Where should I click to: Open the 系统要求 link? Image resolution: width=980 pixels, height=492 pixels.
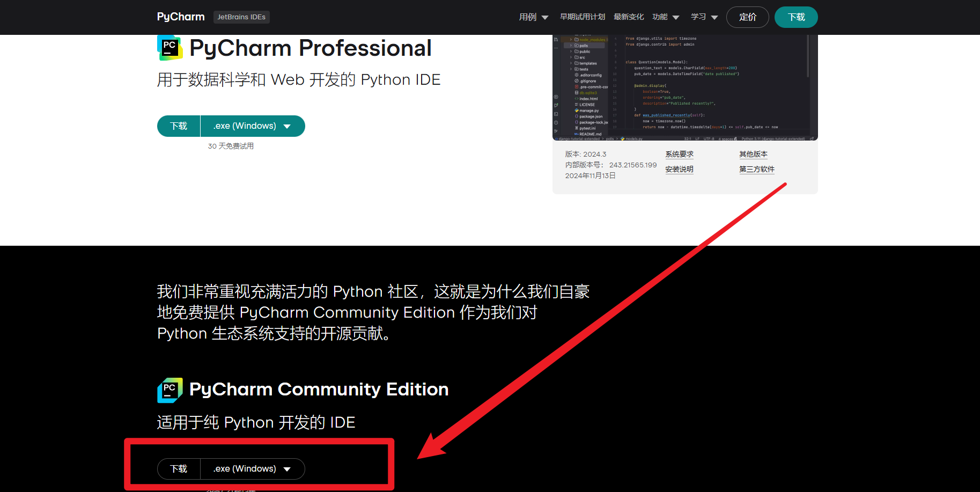pos(680,154)
